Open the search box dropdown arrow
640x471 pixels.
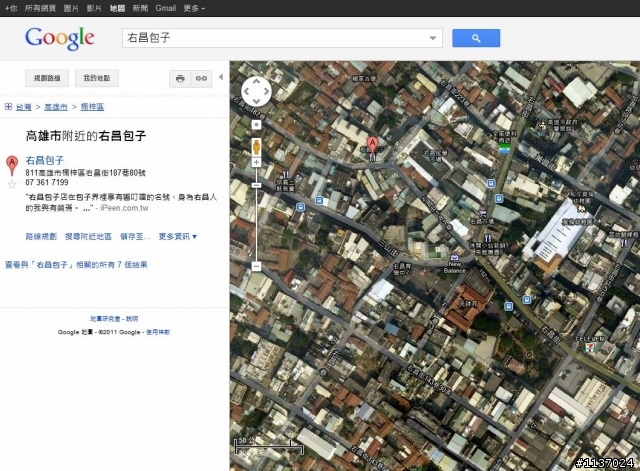(433, 38)
